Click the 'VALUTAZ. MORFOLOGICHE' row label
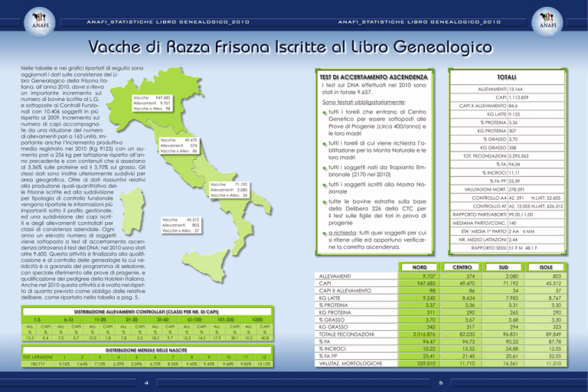 click(351, 363)
